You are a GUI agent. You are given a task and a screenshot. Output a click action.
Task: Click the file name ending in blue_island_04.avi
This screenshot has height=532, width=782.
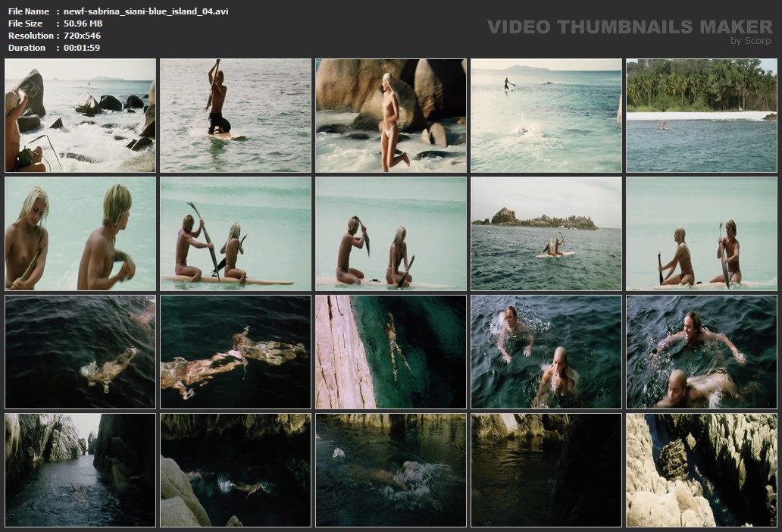[x=146, y=11]
